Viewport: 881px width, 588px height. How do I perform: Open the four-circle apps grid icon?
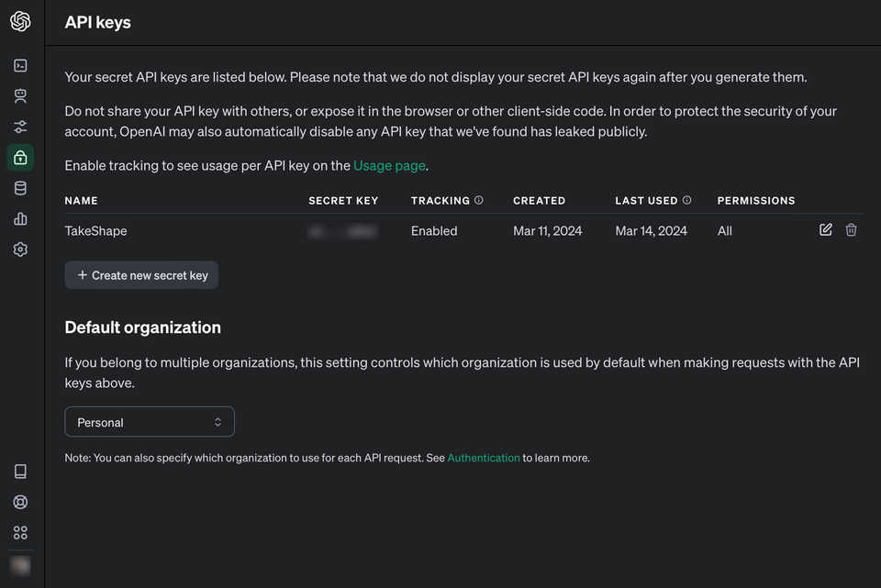click(x=20, y=533)
